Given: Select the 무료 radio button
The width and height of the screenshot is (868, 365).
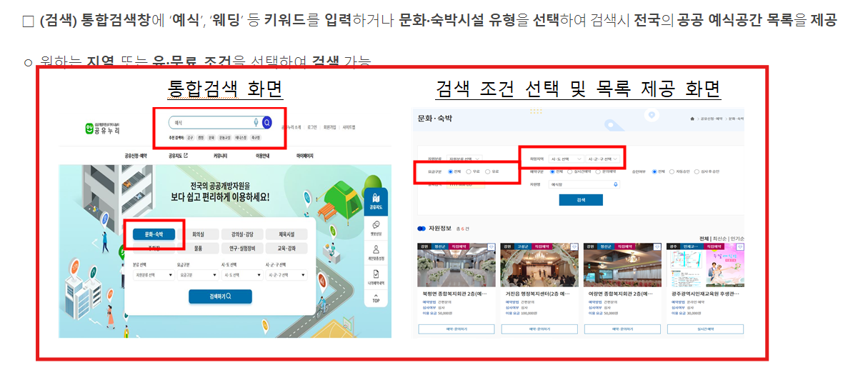Looking at the screenshot, I should click(x=469, y=171).
